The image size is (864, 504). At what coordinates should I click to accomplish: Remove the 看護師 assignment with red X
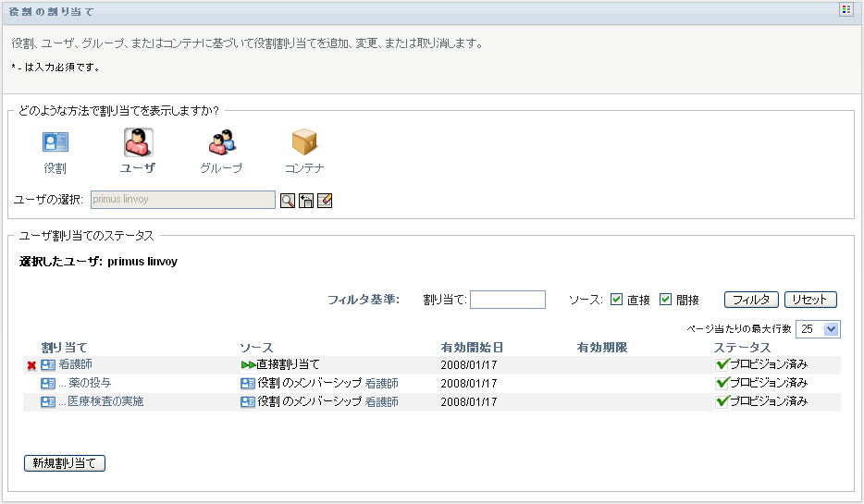[x=31, y=365]
